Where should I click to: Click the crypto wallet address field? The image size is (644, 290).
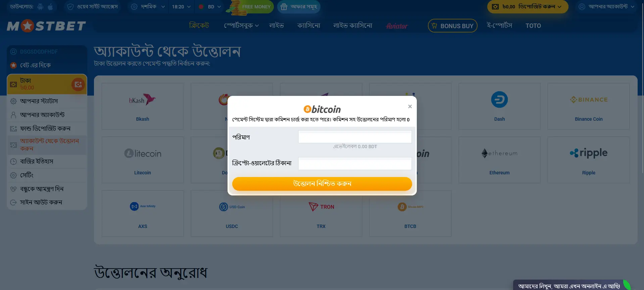click(x=355, y=164)
